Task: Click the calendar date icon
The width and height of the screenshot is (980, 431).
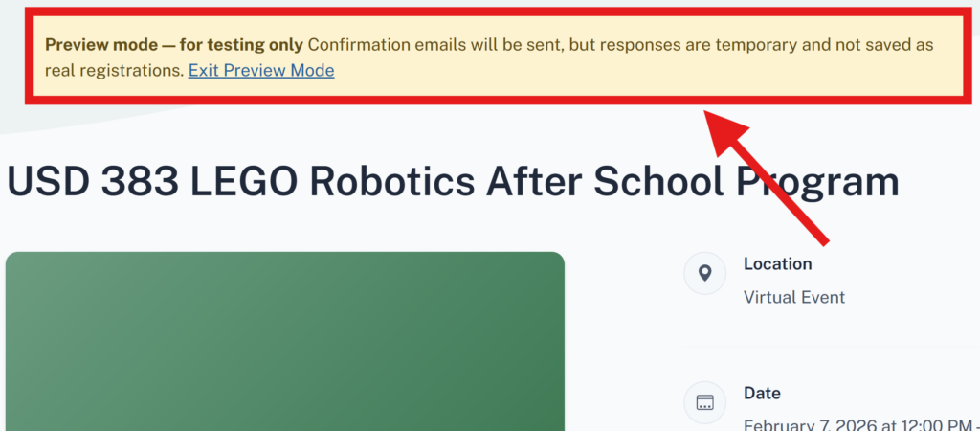Action: tap(705, 402)
